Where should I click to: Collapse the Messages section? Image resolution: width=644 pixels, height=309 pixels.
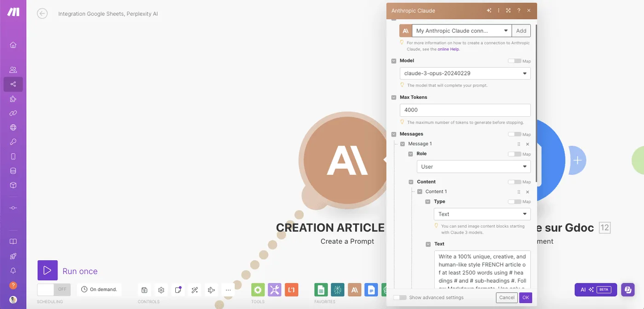(394, 134)
